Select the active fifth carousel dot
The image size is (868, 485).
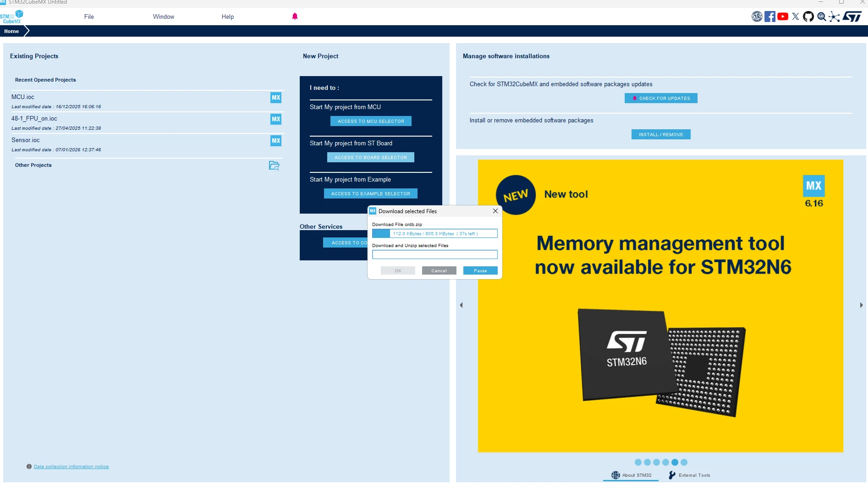coord(675,463)
